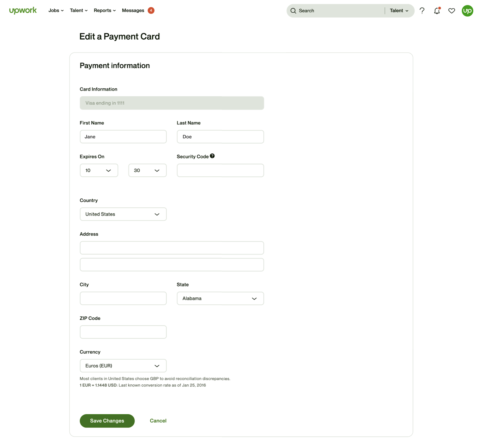Show the Security Code help tooltip icon
This screenshot has height=448, width=483.
pyautogui.click(x=212, y=156)
